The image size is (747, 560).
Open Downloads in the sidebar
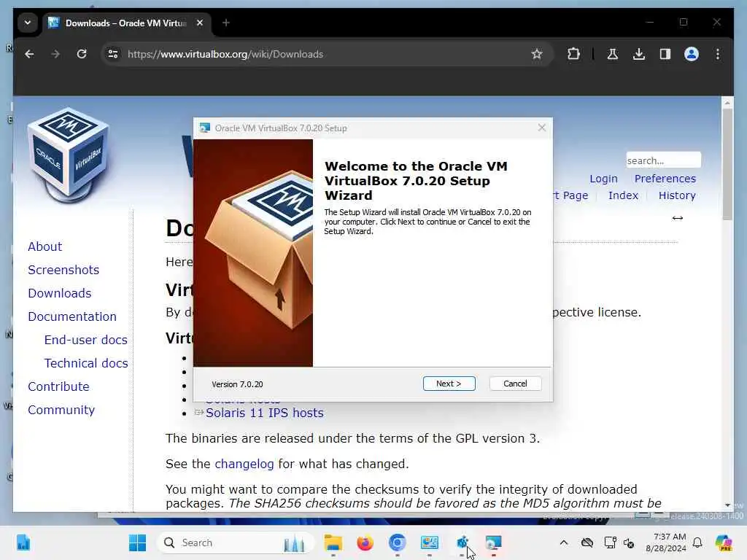click(x=60, y=293)
